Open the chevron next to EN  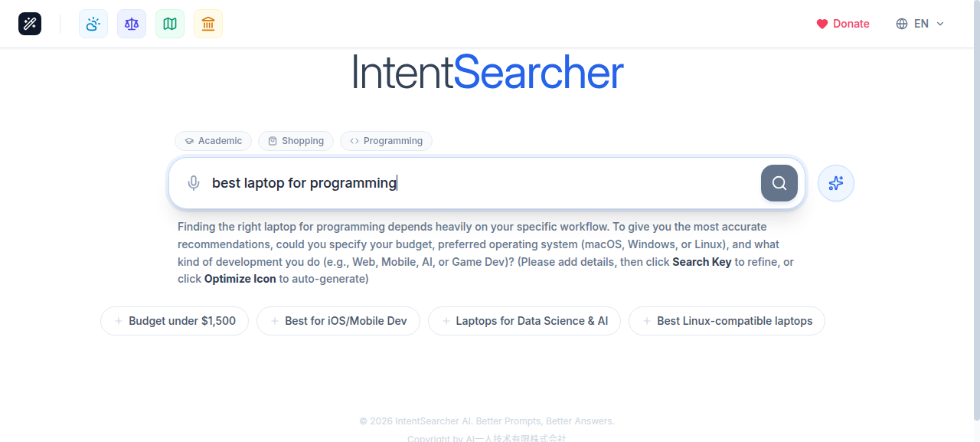[x=939, y=24]
